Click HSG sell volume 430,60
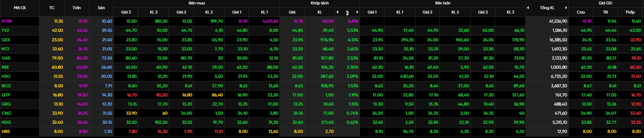The width and height of the screenshot is (644, 138). click(x=407, y=76)
